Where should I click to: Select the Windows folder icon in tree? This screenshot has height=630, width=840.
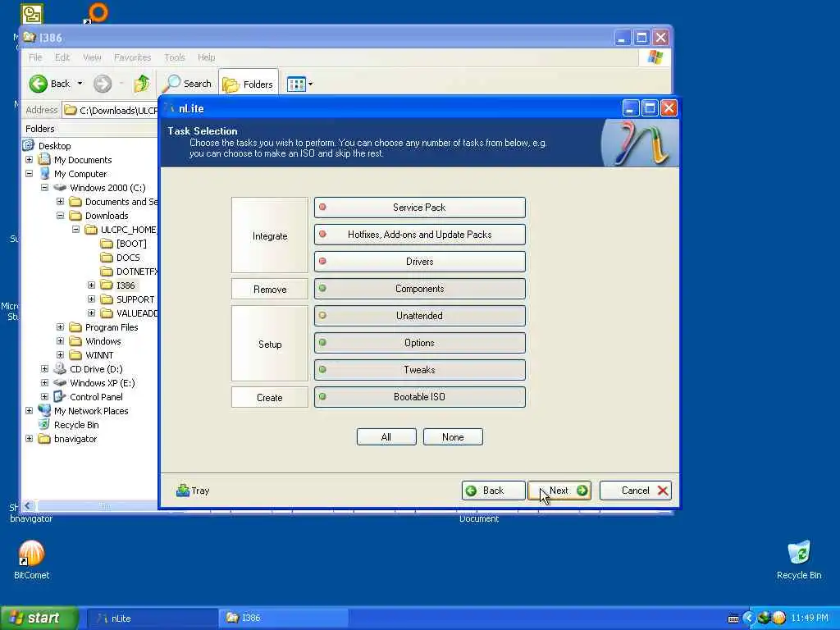tap(75, 340)
